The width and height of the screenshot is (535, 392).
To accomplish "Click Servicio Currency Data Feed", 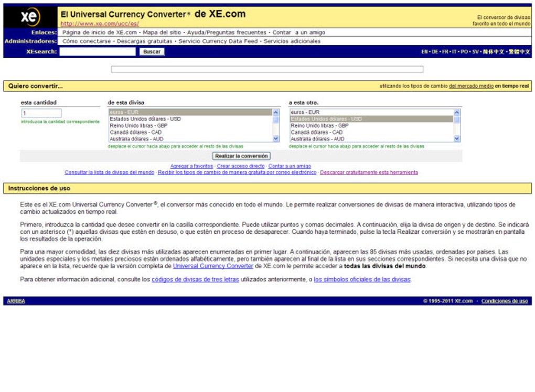I will (x=215, y=41).
